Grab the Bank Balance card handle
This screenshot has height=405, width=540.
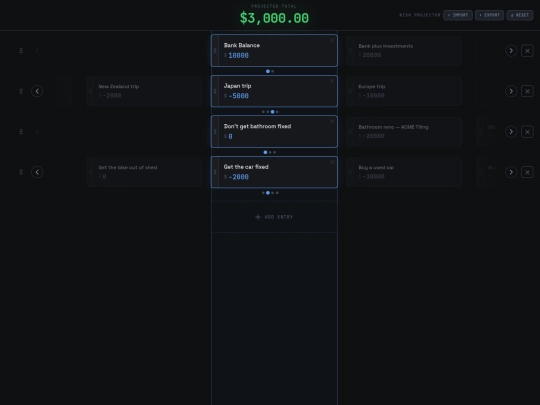[215, 51]
